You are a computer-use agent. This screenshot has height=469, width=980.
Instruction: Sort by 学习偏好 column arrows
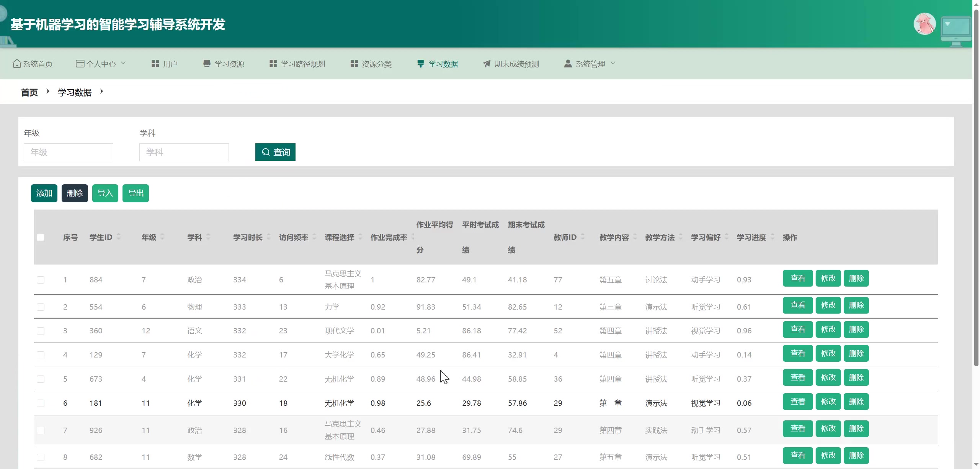[727, 237]
